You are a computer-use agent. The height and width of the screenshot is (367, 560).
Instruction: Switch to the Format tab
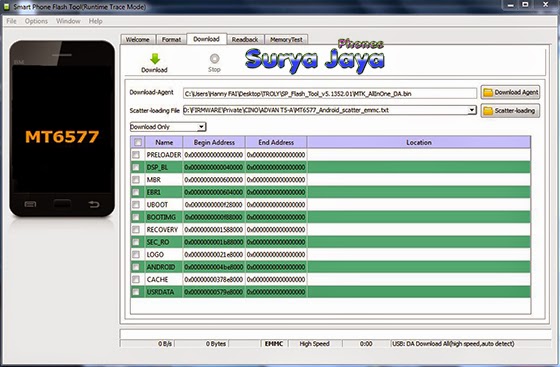click(x=171, y=40)
